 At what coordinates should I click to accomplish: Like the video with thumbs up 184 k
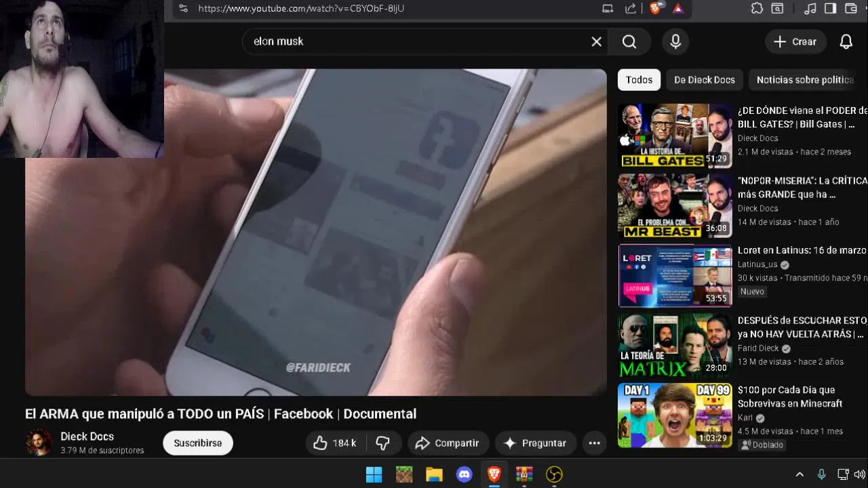pos(334,443)
